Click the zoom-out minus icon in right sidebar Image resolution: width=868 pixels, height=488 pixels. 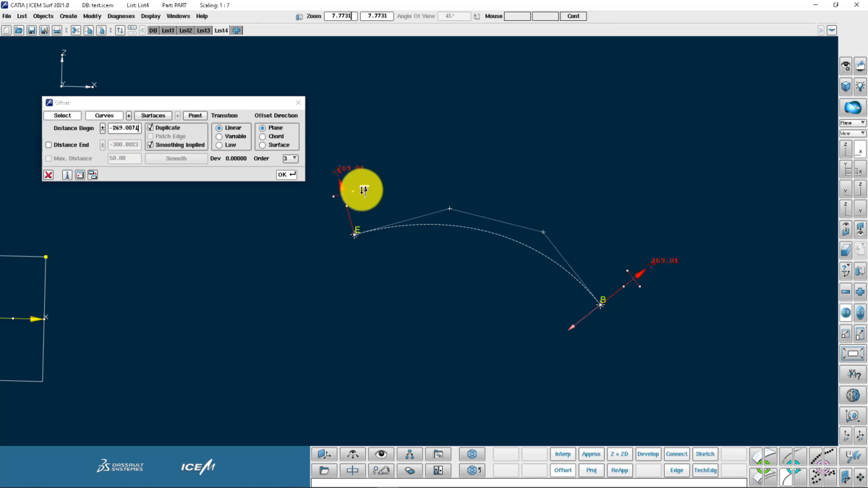pyautogui.click(x=846, y=291)
